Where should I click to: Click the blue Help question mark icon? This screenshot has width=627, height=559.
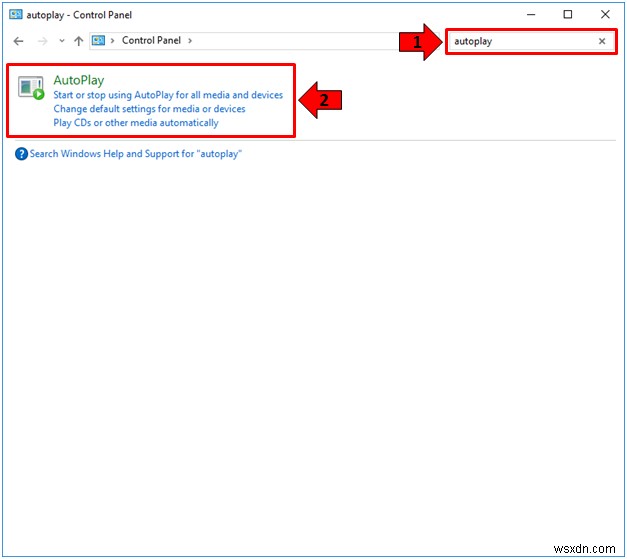(x=21, y=154)
